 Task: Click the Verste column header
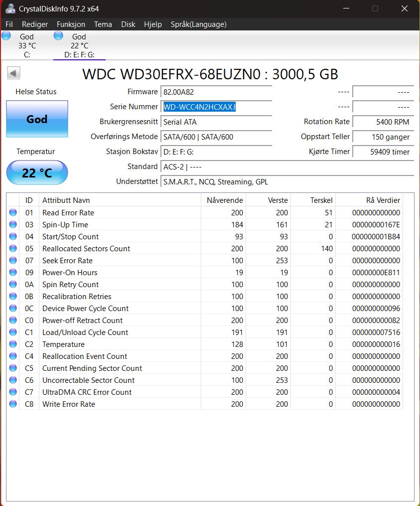[x=269, y=200]
